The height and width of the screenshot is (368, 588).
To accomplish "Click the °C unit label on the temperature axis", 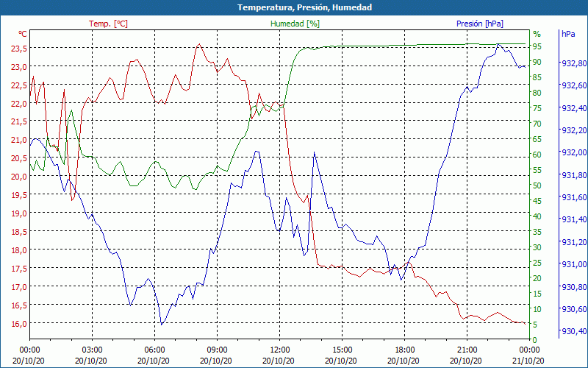I will click(x=23, y=34).
